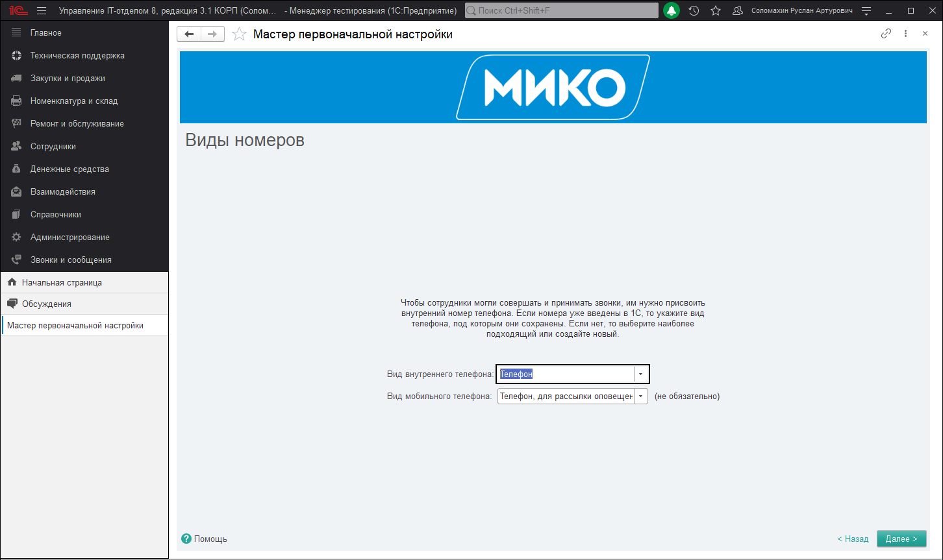Image resolution: width=943 pixels, height=560 pixels.
Task: Switch to the Обсуждения tab
Action: [x=47, y=304]
